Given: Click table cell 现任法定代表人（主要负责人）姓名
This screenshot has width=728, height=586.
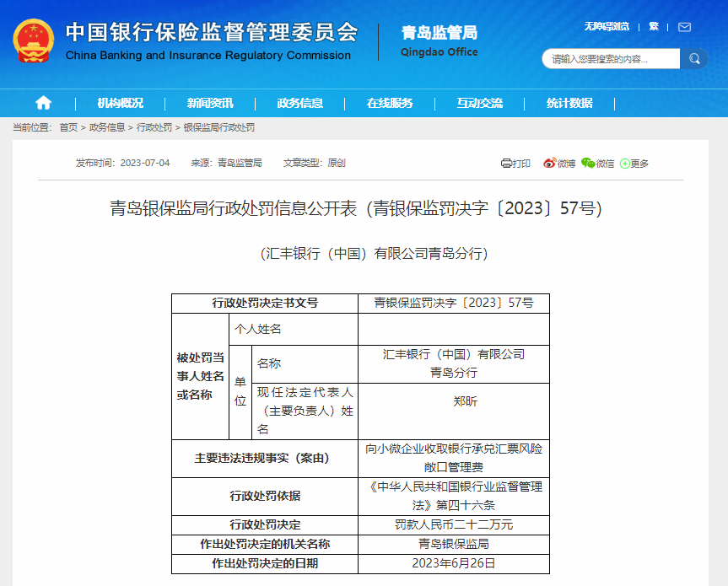Looking at the screenshot, I should pos(305,411).
